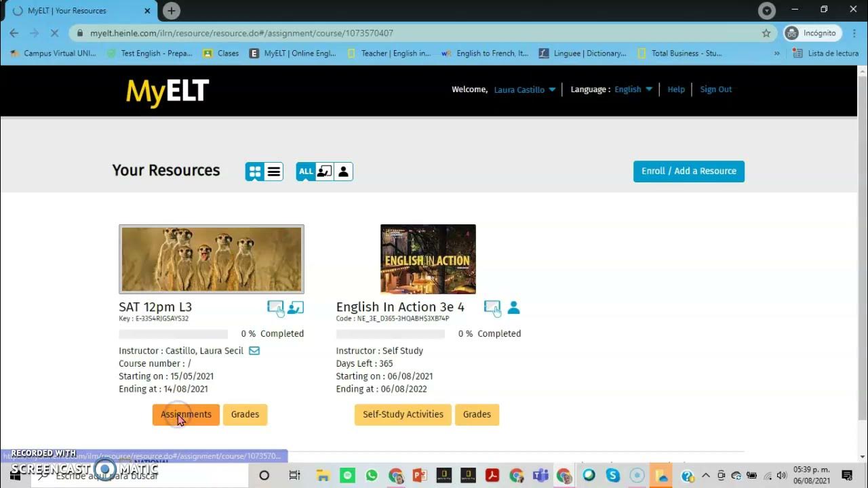Click Sign Out link

pyautogui.click(x=715, y=89)
